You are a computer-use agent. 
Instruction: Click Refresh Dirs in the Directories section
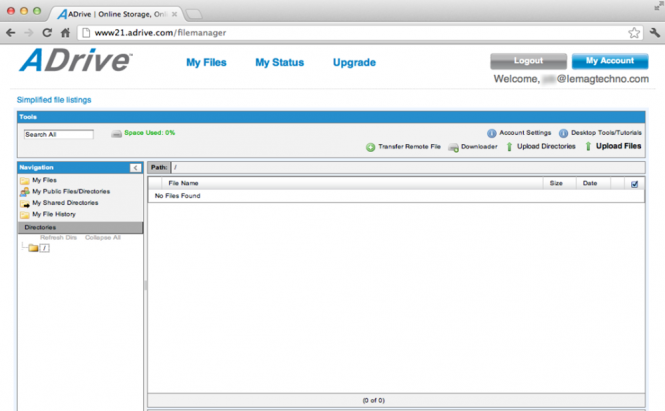(x=59, y=238)
